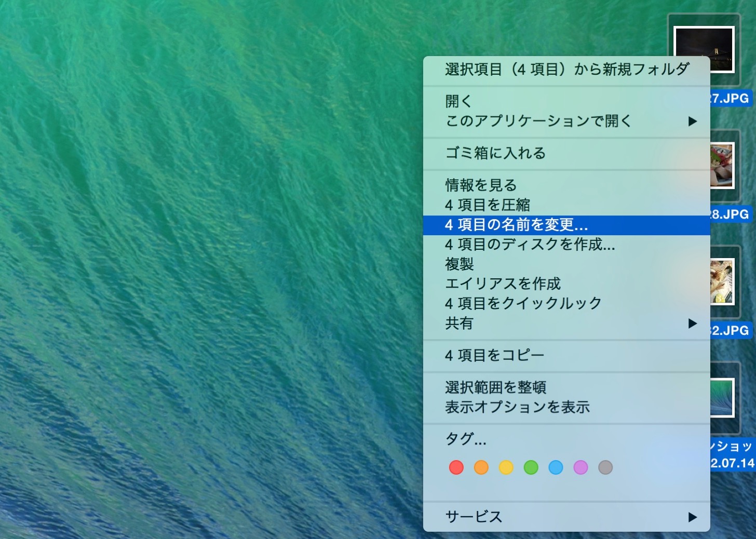Screen dimensions: 756x539
Task: Choose 4 項目をクイックルック option
Action: coord(566,303)
